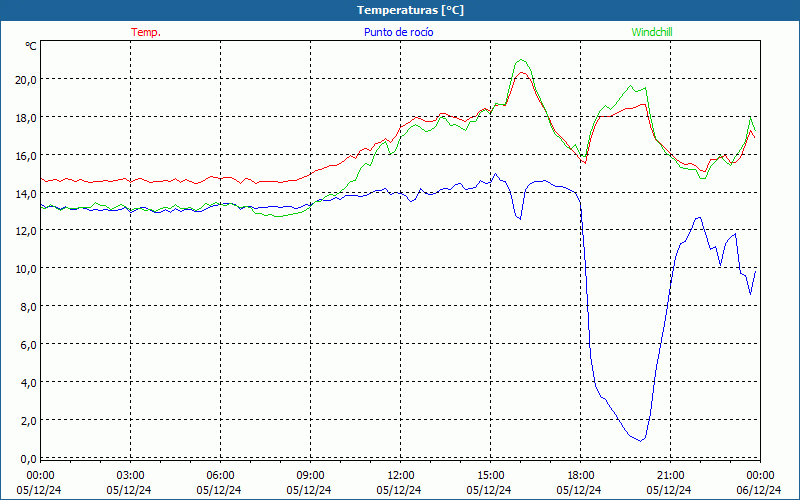
Task: Click the 20,0 y-axis value
Action: click(26, 80)
